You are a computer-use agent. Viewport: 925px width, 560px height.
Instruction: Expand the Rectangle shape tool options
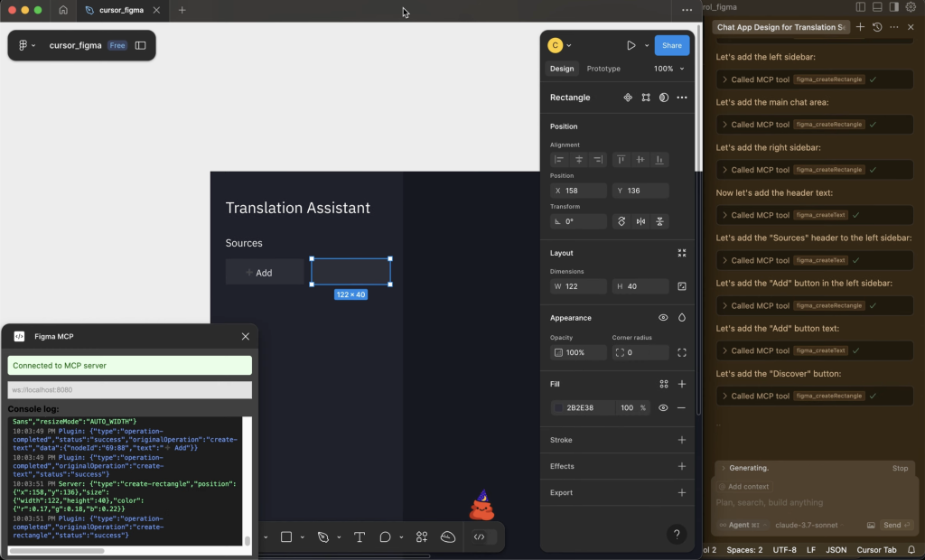point(302,537)
